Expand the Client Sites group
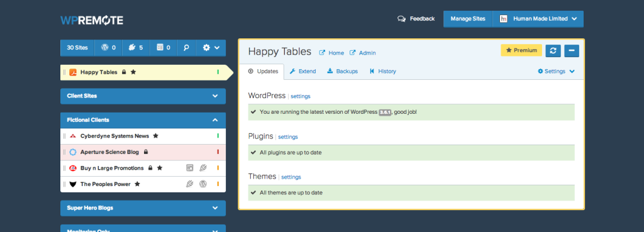 (x=143, y=96)
